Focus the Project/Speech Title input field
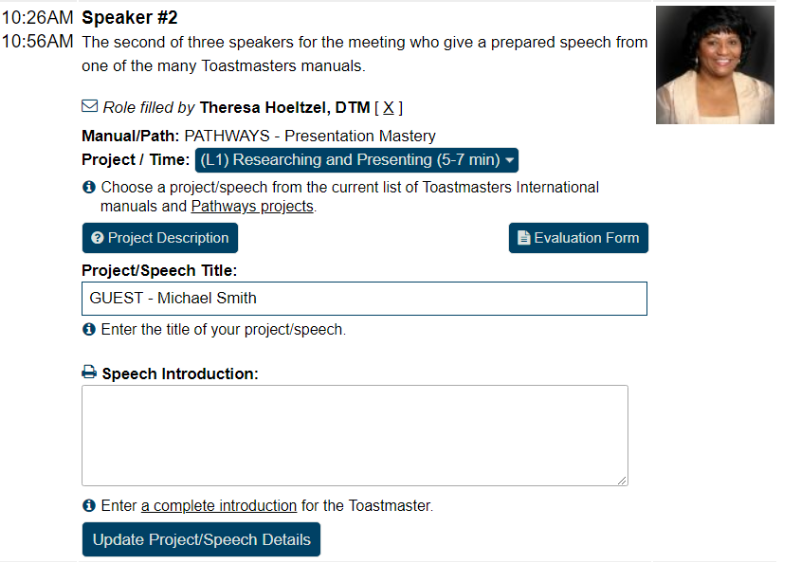 [x=364, y=298]
